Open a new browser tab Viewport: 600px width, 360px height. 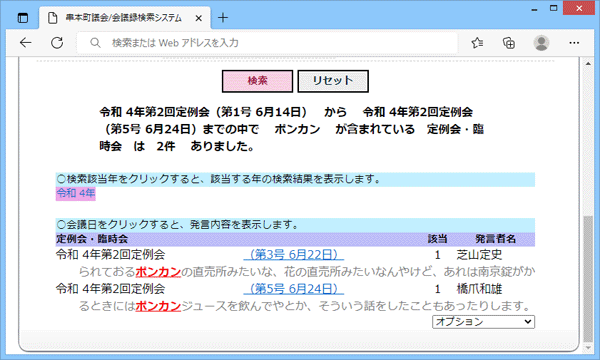pyautogui.click(x=223, y=18)
